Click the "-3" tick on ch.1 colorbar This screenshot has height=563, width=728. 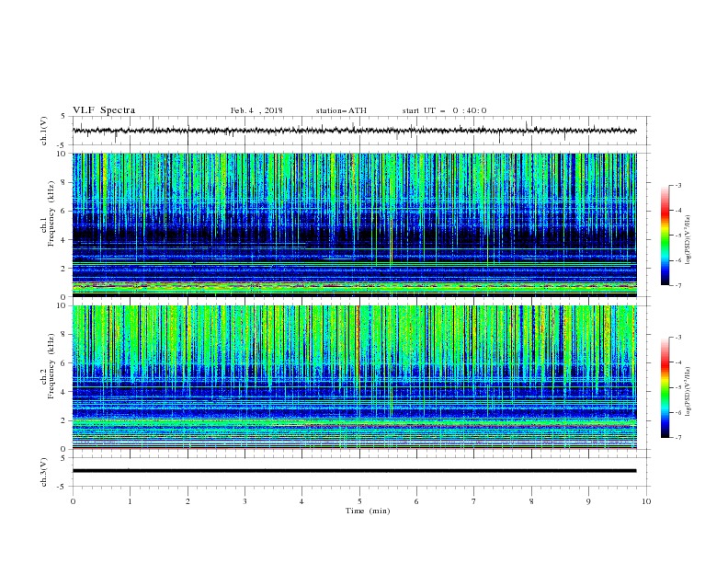pyautogui.click(x=678, y=185)
